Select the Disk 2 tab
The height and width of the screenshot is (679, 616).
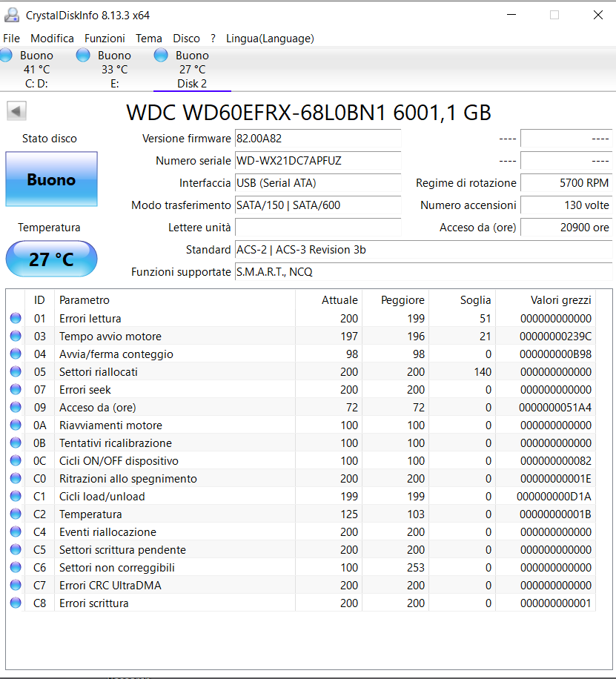[x=192, y=69]
